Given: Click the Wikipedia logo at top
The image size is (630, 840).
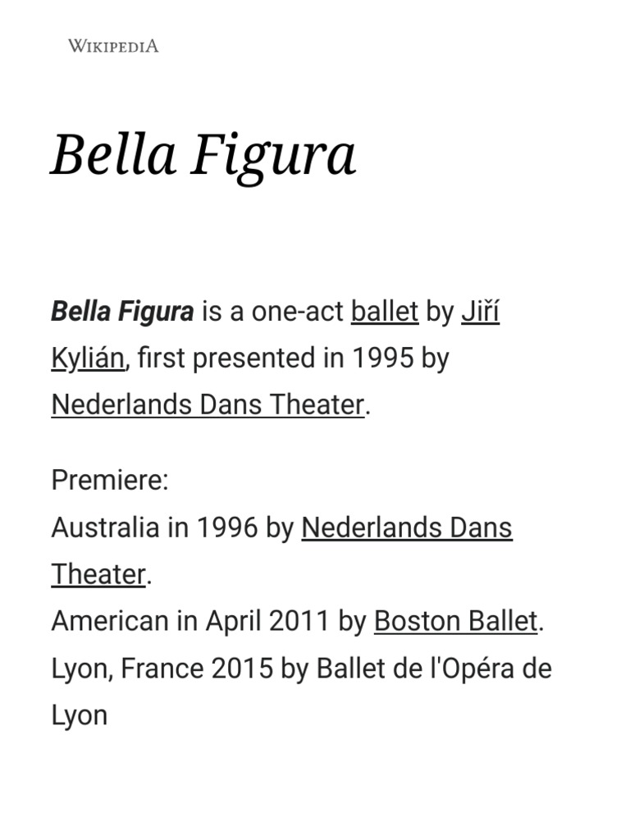Looking at the screenshot, I should (113, 46).
